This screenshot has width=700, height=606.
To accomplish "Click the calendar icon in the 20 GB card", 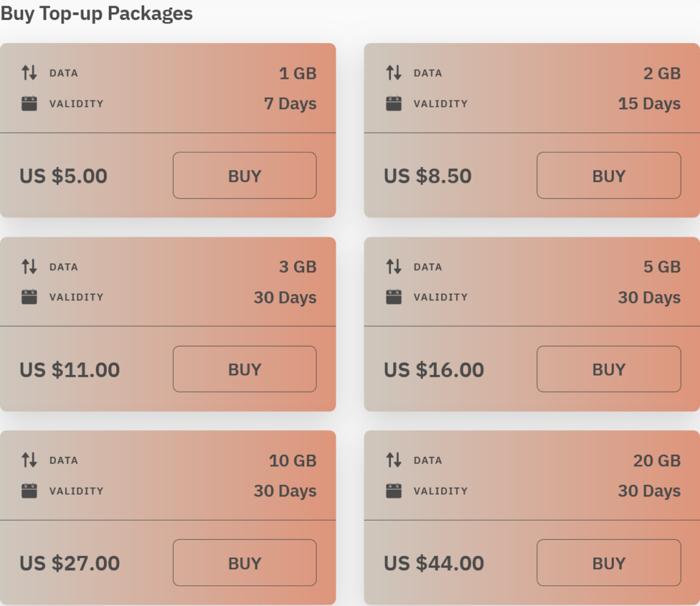I will (x=394, y=491).
